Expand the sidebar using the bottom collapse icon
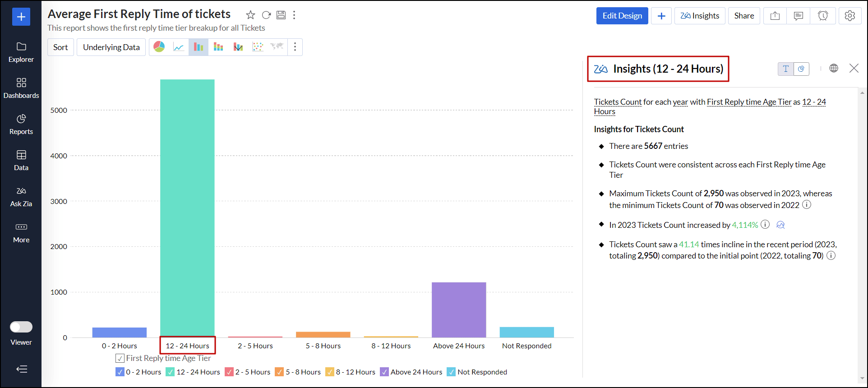Viewport: 868px width, 388px height. [x=21, y=369]
